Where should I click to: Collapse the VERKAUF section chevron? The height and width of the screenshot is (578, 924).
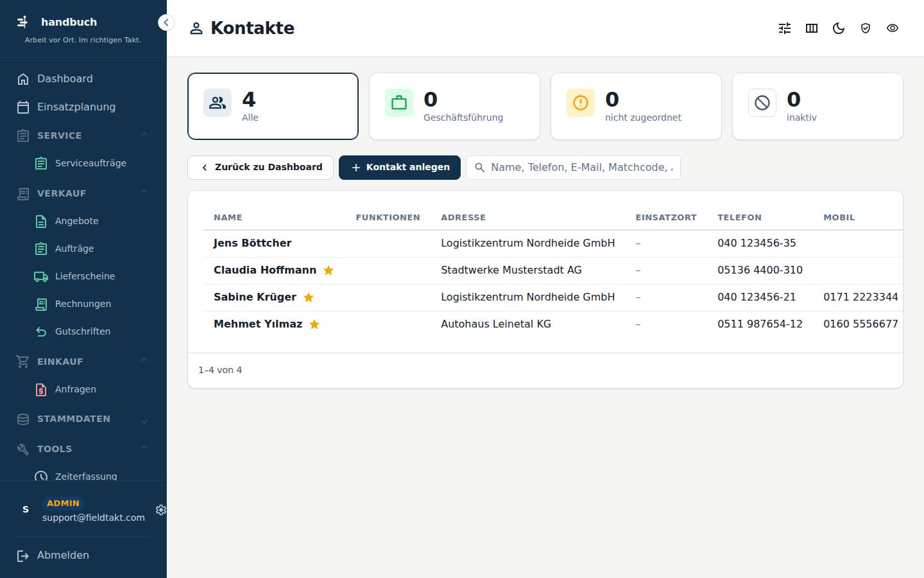point(144,192)
